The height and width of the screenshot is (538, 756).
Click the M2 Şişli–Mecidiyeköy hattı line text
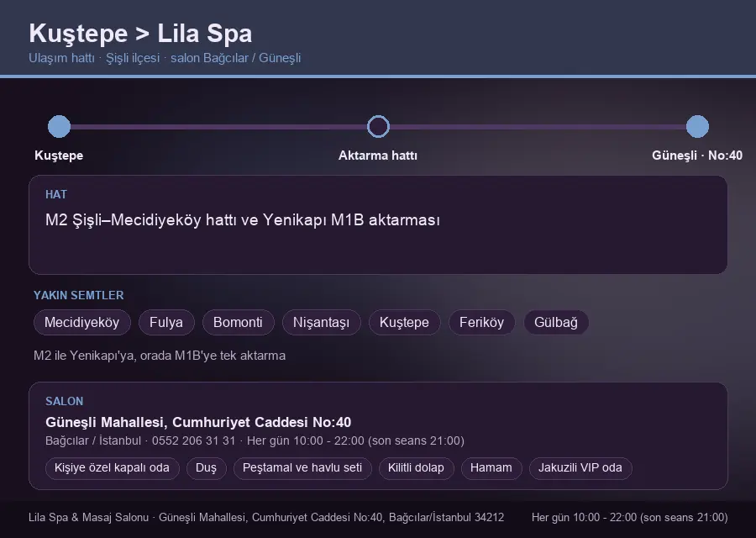243,220
